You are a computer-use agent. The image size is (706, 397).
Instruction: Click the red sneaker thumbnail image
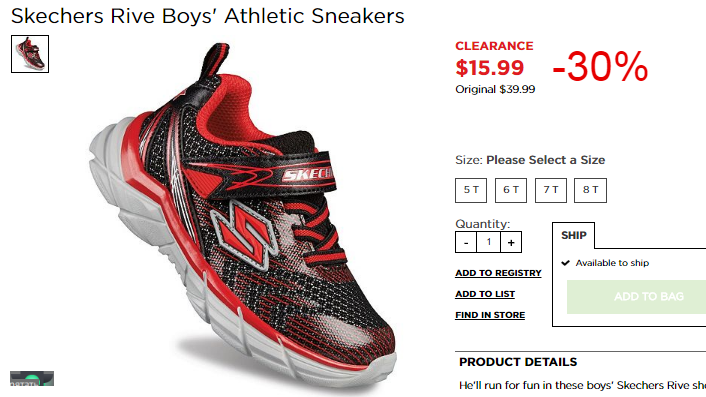(x=30, y=54)
